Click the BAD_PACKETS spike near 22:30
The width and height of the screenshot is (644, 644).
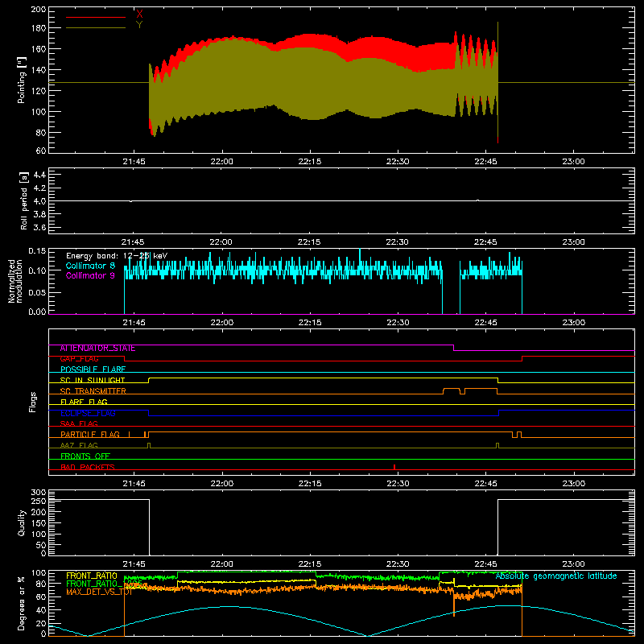point(394,467)
